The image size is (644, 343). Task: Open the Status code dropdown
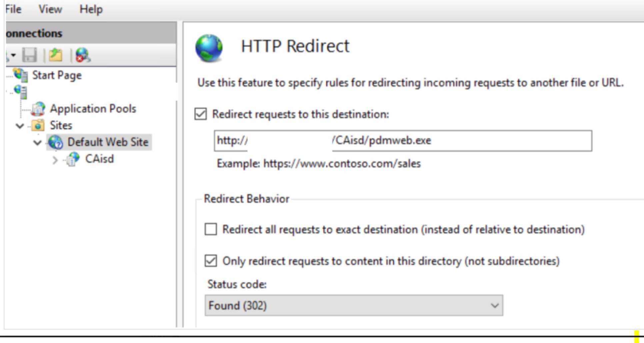(354, 305)
